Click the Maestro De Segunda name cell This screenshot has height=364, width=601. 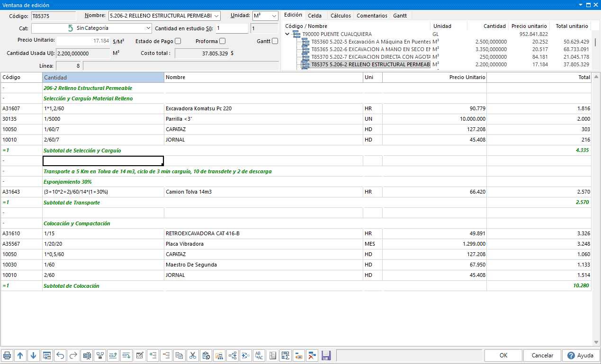tap(263, 265)
